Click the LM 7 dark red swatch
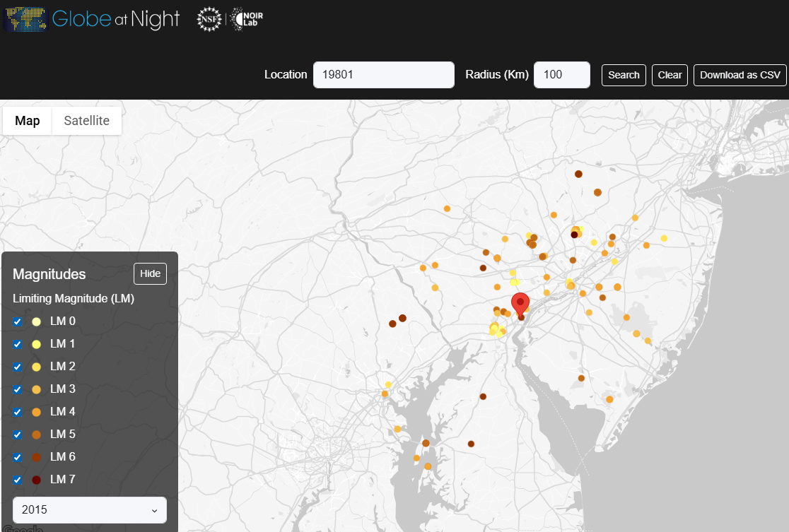The image size is (789, 532). point(36,480)
